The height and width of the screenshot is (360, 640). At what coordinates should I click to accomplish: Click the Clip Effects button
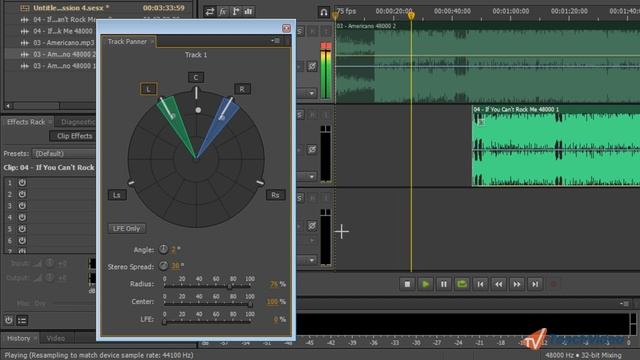click(x=74, y=136)
